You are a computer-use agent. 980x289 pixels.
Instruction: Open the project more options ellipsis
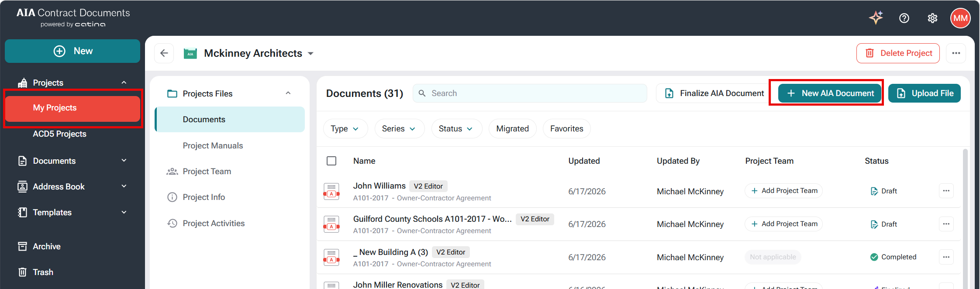[x=956, y=53]
